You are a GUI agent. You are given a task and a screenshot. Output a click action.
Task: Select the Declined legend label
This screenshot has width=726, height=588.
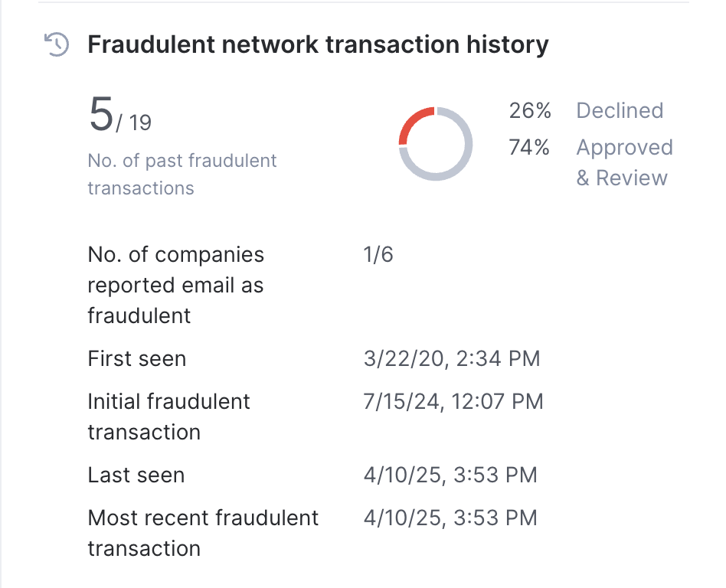coord(620,111)
